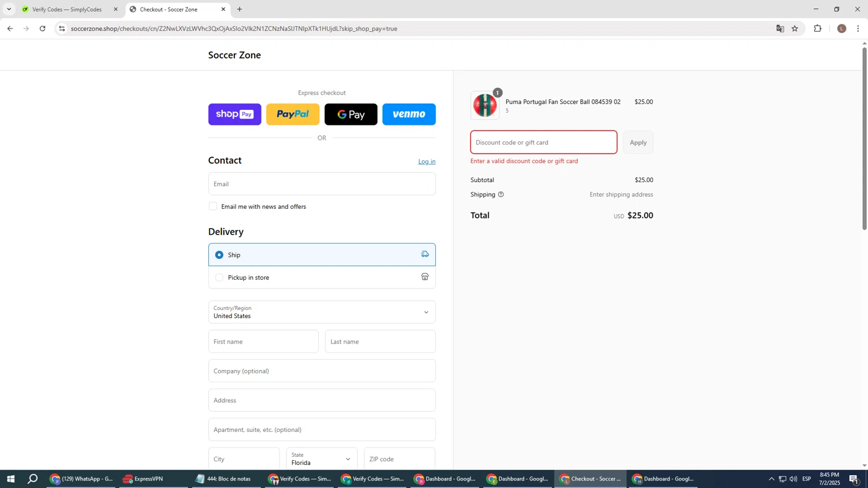Pay using Venmo button
The image size is (868, 488).
[x=409, y=114]
